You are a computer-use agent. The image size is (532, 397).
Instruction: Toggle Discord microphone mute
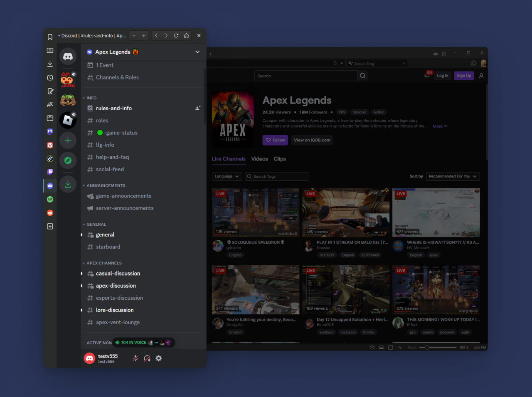click(135, 358)
